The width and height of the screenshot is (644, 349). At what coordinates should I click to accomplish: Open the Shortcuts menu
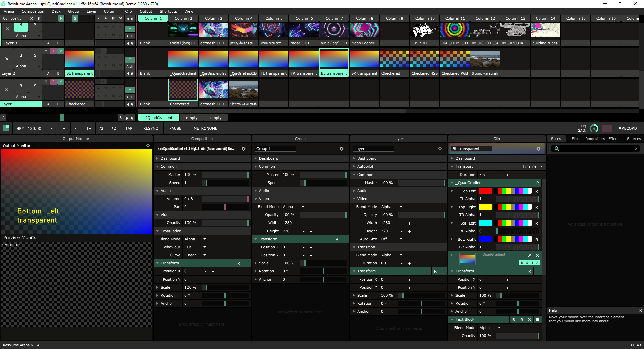point(168,11)
